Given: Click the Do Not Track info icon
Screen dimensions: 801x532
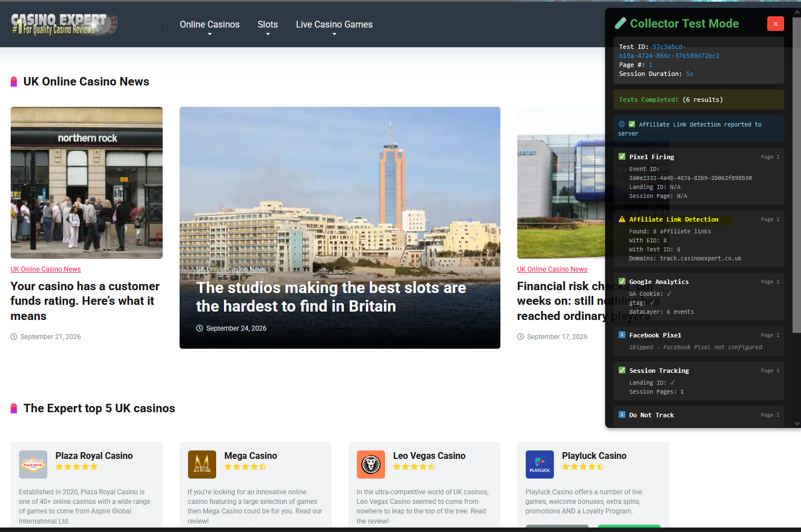Looking at the screenshot, I should pos(622,414).
